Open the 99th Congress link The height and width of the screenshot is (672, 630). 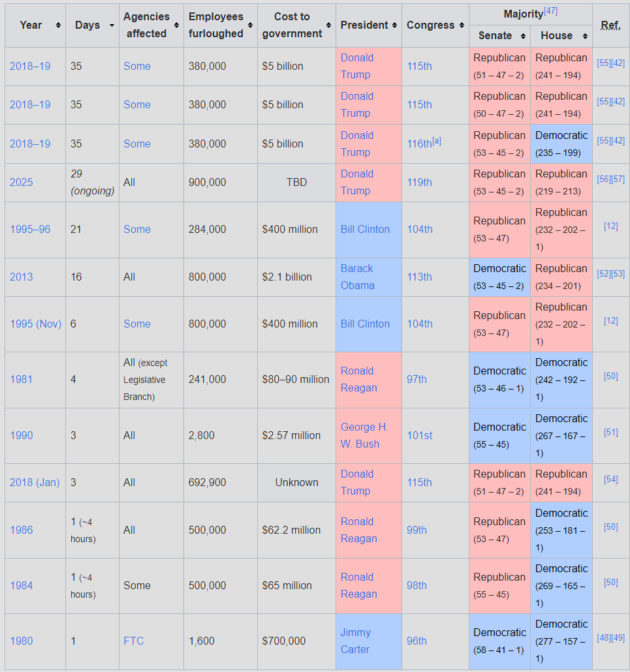click(417, 530)
